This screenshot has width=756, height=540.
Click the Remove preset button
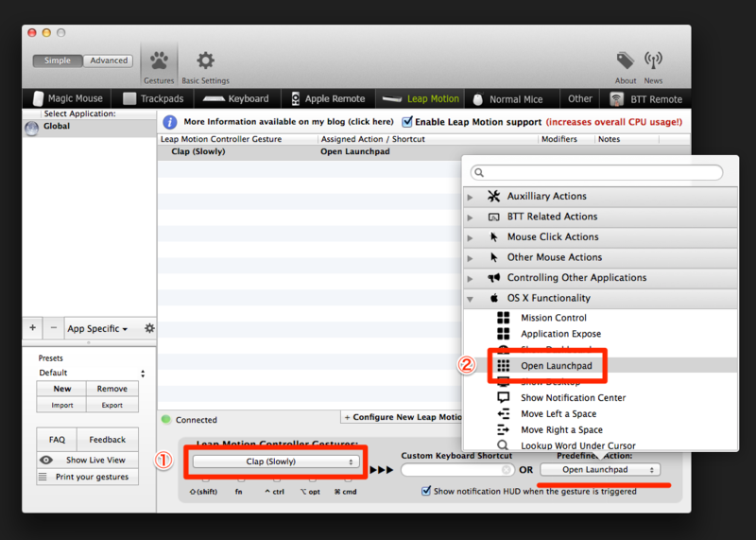[x=112, y=389]
